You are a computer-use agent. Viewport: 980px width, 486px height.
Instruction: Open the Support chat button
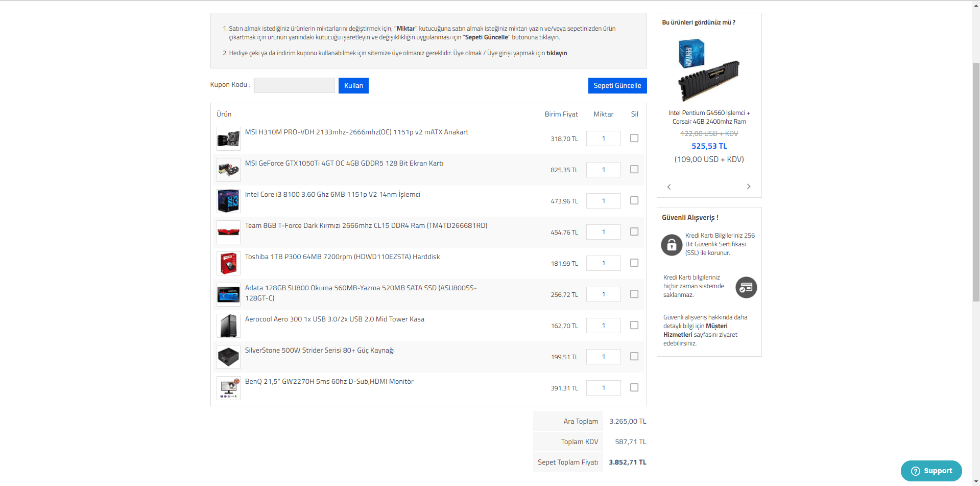[931, 471]
